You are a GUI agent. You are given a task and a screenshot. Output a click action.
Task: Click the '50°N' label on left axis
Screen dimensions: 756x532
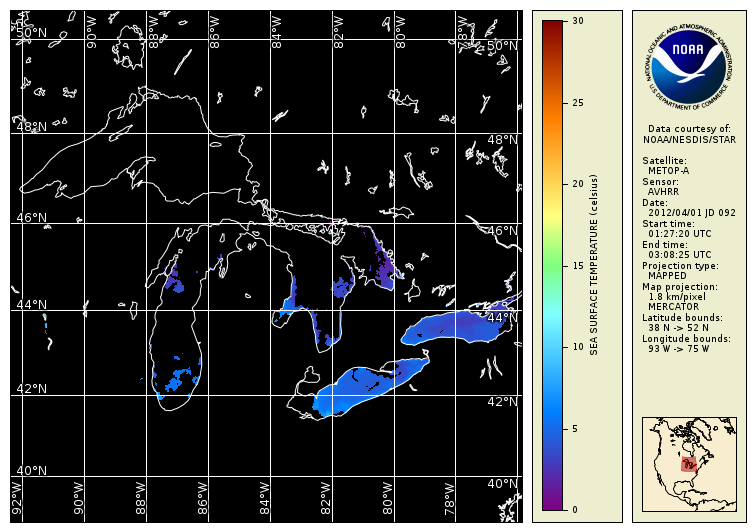(32, 33)
